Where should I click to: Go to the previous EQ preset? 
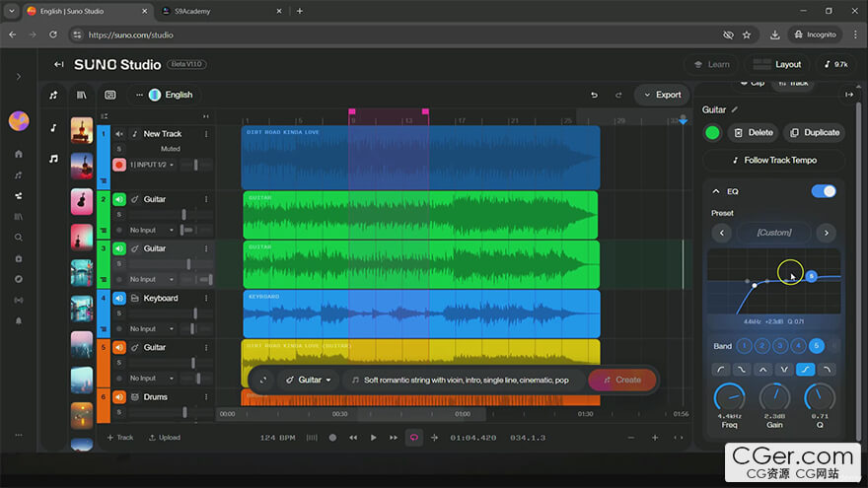coord(721,233)
